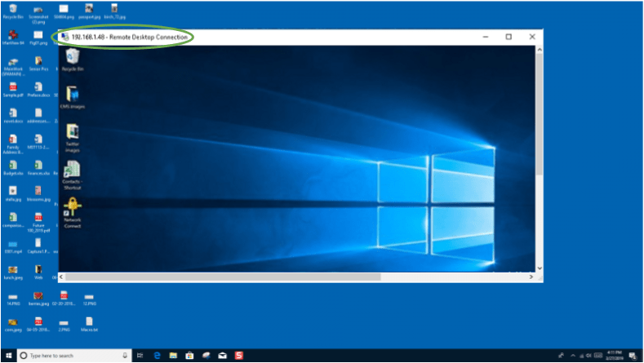Click the Remote Desktop horizontal scroll left arrow
This screenshot has height=363, width=644.
[61, 277]
